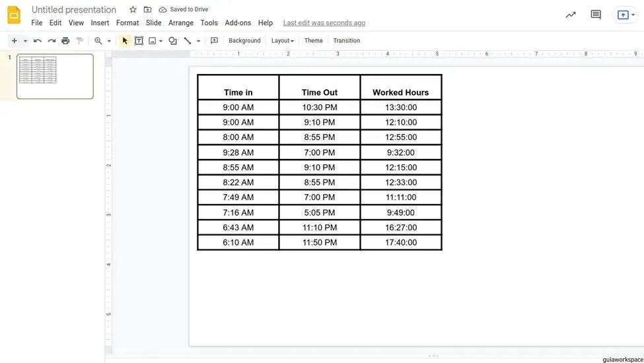Add a new slide plus button

pyautogui.click(x=15, y=41)
